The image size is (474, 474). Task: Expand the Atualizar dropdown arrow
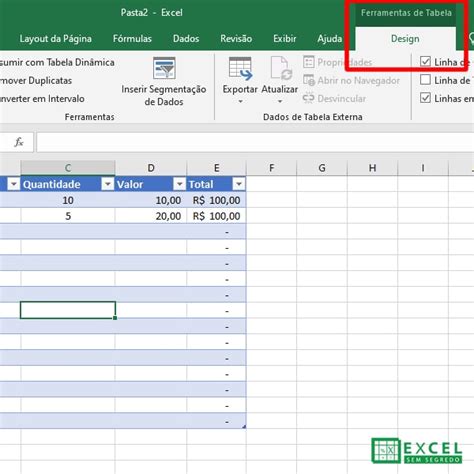click(x=280, y=102)
